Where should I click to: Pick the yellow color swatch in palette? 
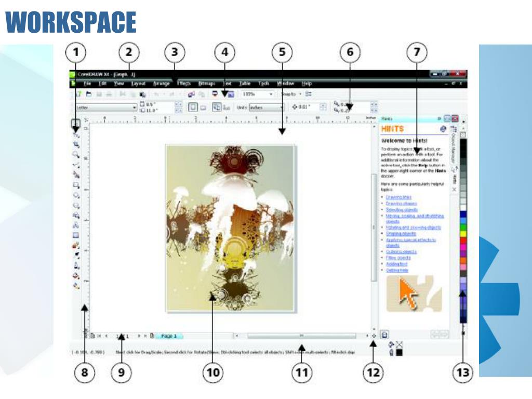click(x=463, y=234)
